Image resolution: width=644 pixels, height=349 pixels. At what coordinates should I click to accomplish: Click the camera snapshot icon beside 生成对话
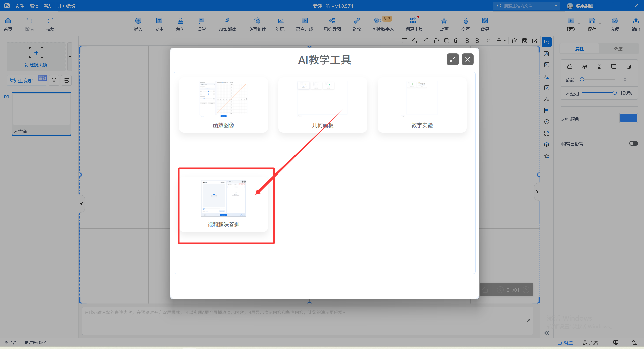coord(54,80)
